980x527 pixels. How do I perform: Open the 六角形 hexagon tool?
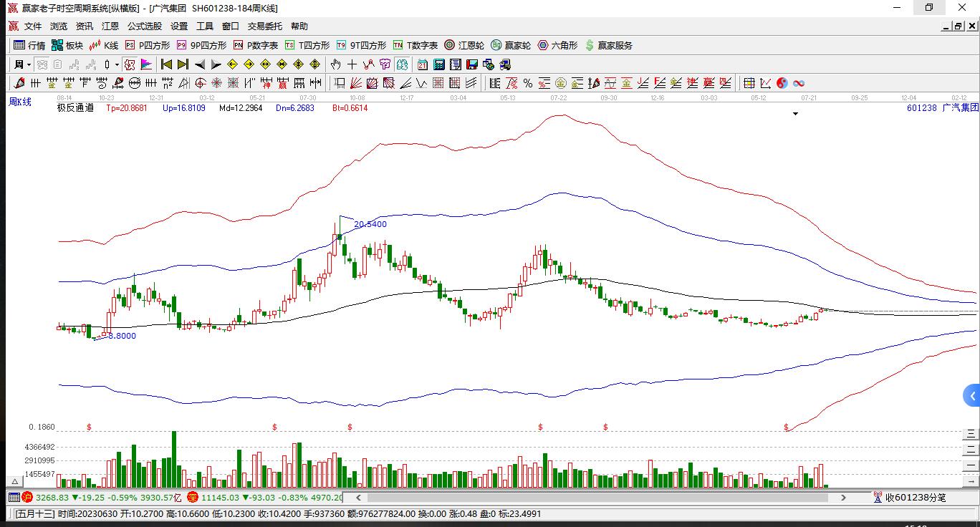tap(557, 45)
